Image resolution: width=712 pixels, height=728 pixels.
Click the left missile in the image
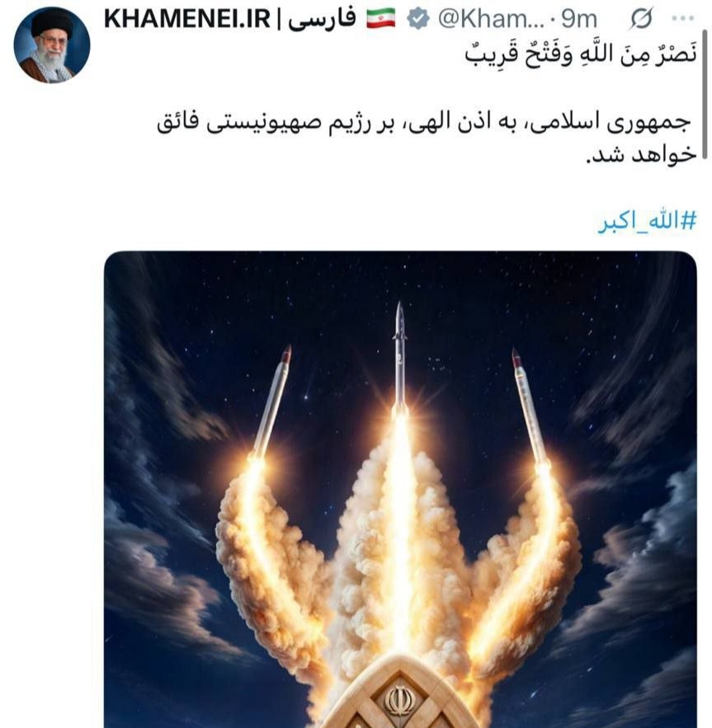click(x=273, y=400)
